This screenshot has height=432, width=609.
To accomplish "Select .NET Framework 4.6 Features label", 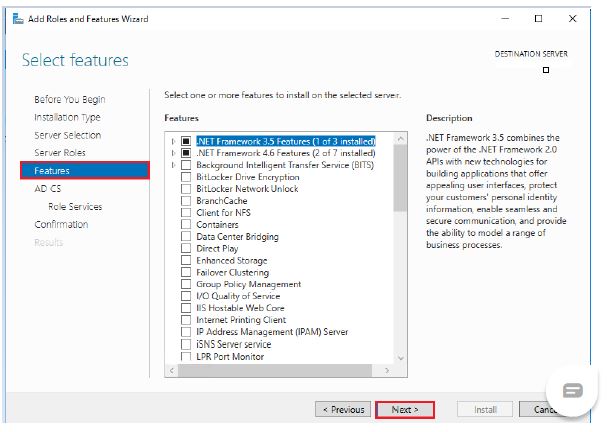I will click(x=286, y=153).
